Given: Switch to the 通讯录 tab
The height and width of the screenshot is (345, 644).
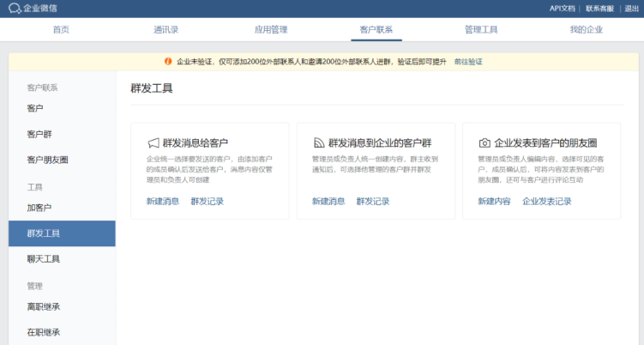Looking at the screenshot, I should (166, 29).
